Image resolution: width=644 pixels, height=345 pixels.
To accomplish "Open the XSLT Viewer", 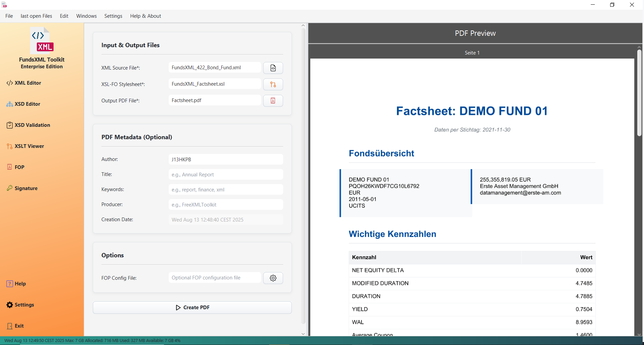I will (25, 146).
